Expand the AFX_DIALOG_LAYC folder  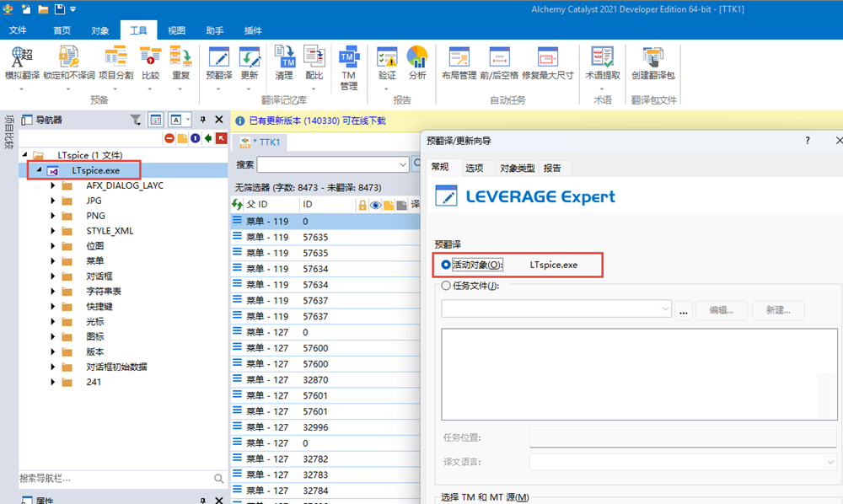pyautogui.click(x=52, y=185)
